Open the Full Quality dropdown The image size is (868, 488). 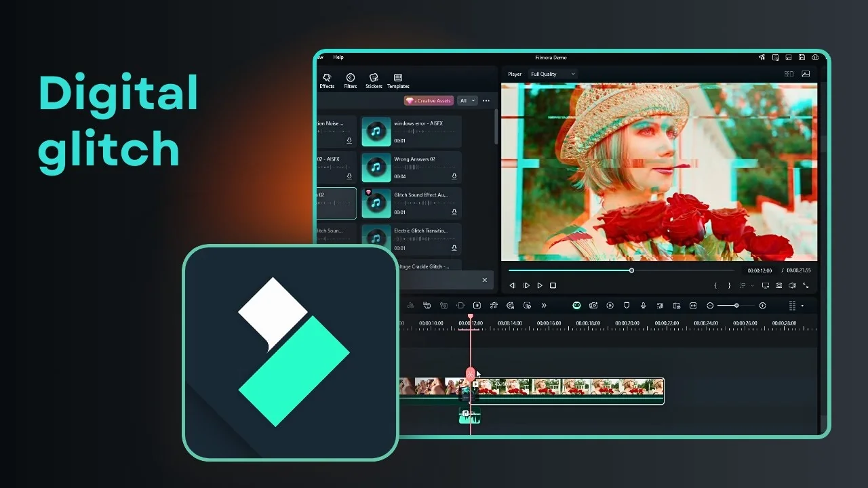point(551,74)
